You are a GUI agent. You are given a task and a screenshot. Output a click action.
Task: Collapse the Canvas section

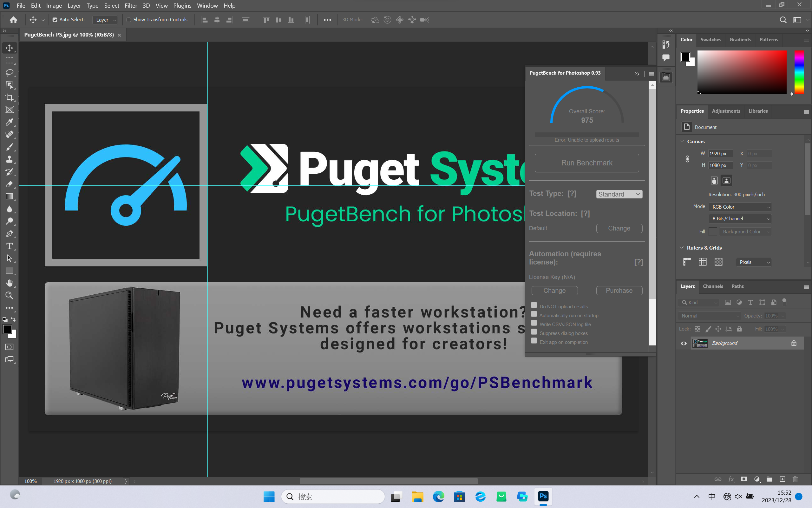(681, 142)
